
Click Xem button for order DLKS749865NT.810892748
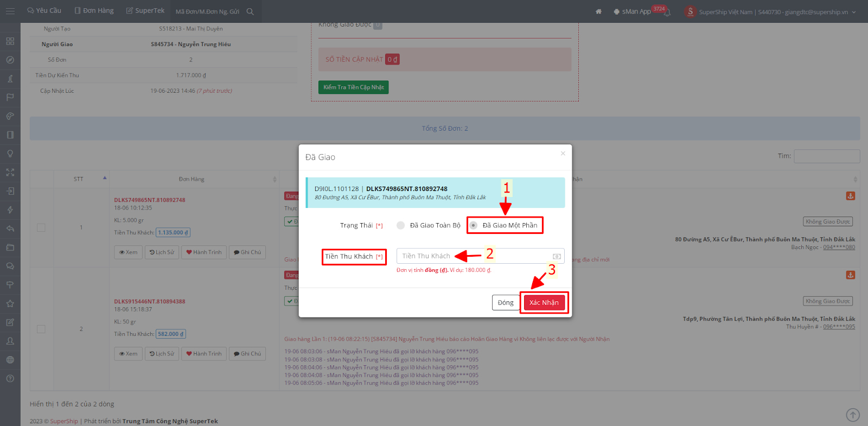click(x=128, y=252)
